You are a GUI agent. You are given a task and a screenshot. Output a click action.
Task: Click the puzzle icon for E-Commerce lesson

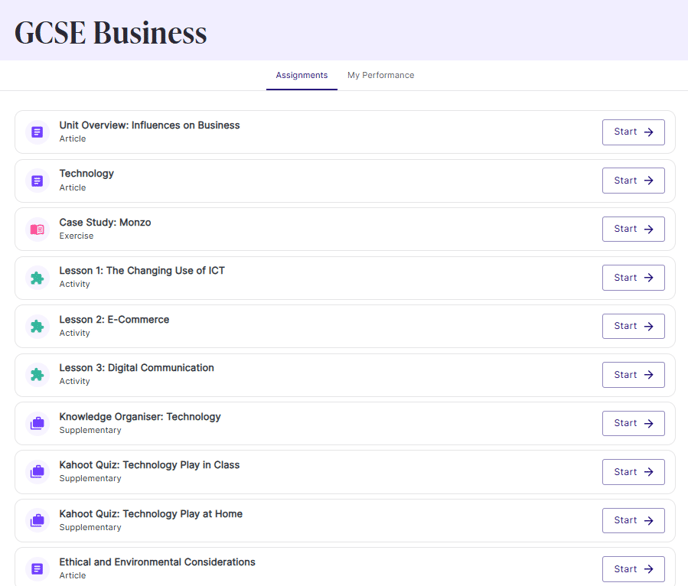click(x=37, y=326)
